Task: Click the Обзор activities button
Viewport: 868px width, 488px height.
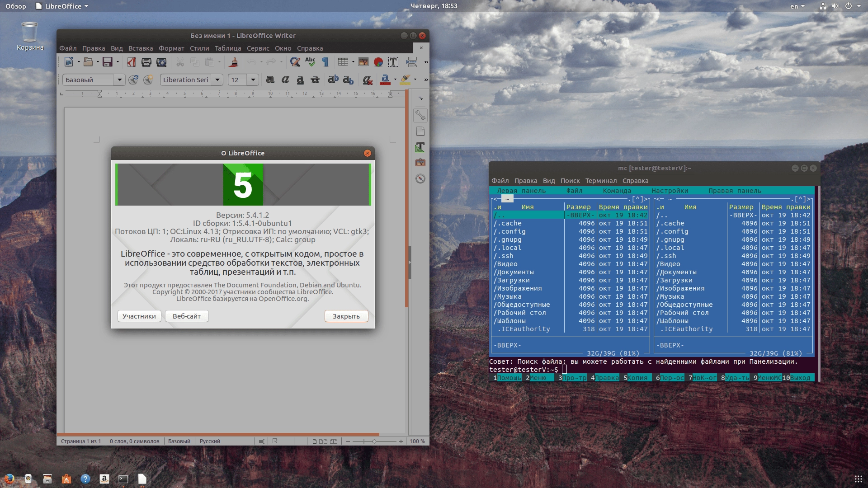Action: click(x=15, y=6)
